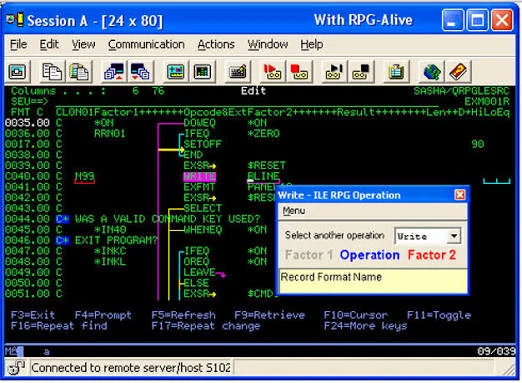Open the Communication menu

pyautogui.click(x=146, y=44)
